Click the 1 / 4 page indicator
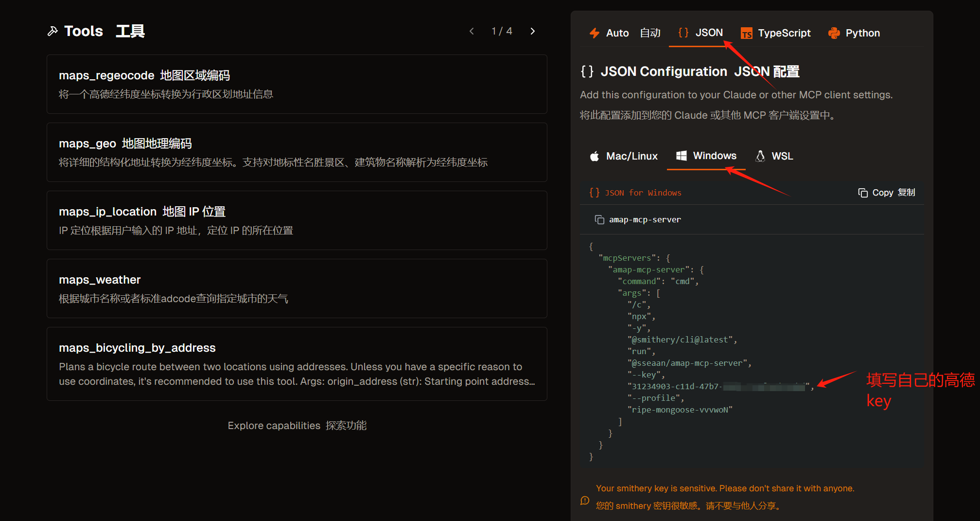The image size is (980, 521). [502, 31]
